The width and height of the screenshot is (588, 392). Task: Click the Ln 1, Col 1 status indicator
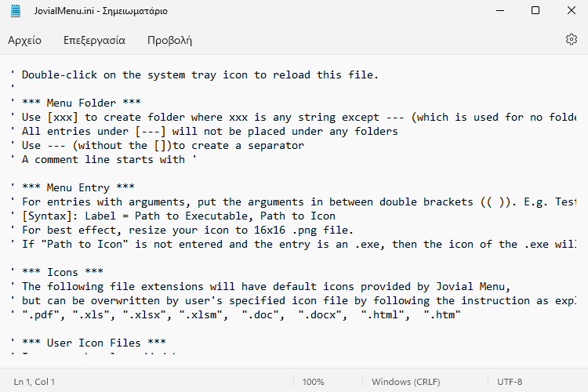(34, 382)
